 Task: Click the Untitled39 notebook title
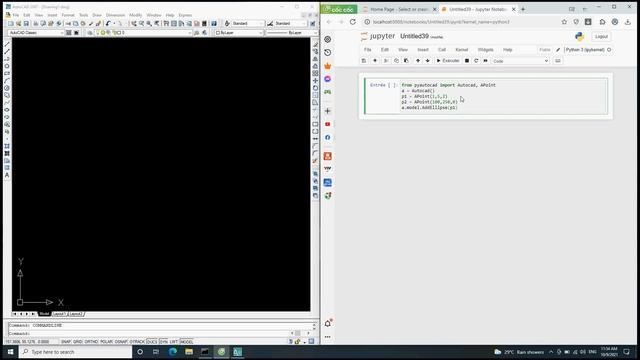click(x=414, y=36)
